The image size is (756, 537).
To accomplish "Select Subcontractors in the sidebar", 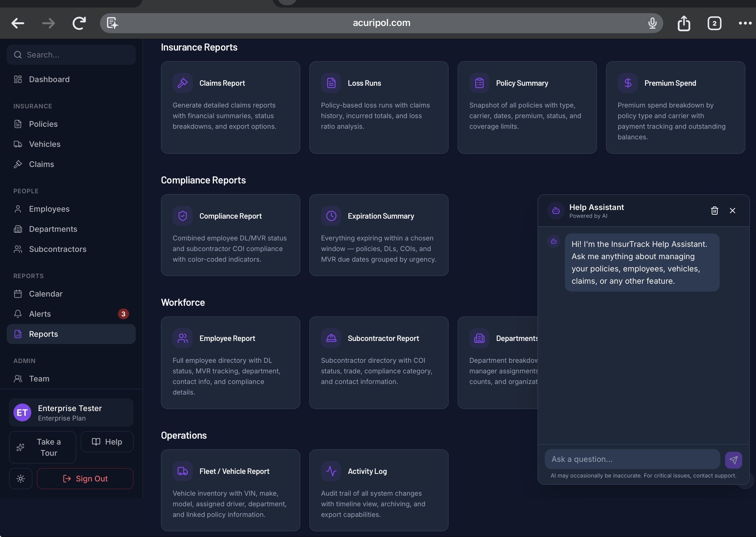I will (x=58, y=249).
